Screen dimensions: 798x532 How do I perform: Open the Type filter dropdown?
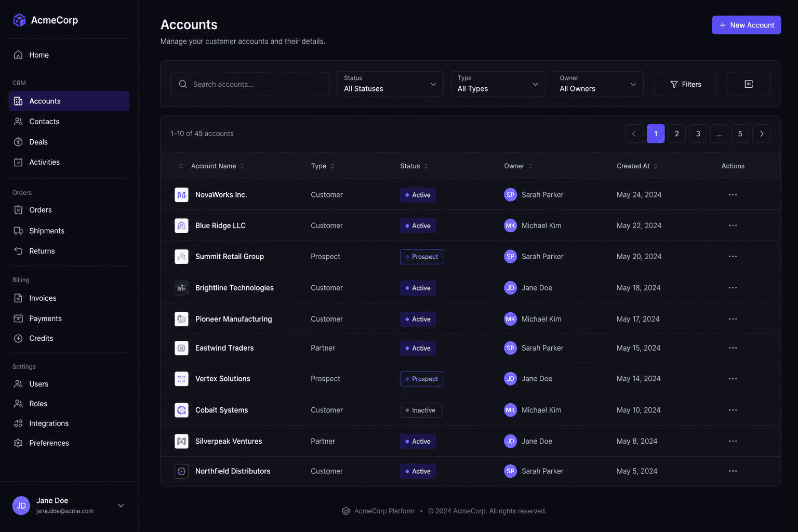(x=498, y=84)
